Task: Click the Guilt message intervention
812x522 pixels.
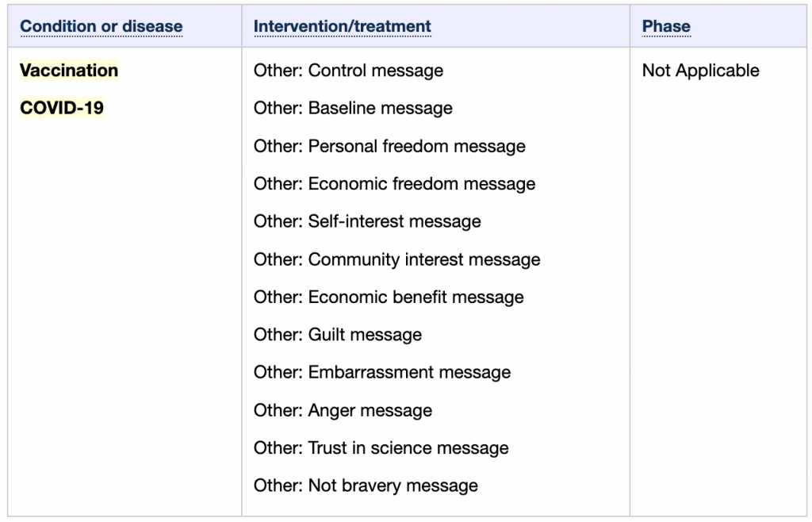Action: click(338, 335)
